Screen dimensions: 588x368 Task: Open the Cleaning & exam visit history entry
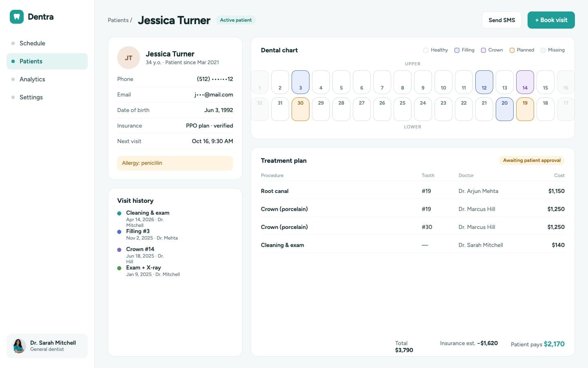point(148,219)
